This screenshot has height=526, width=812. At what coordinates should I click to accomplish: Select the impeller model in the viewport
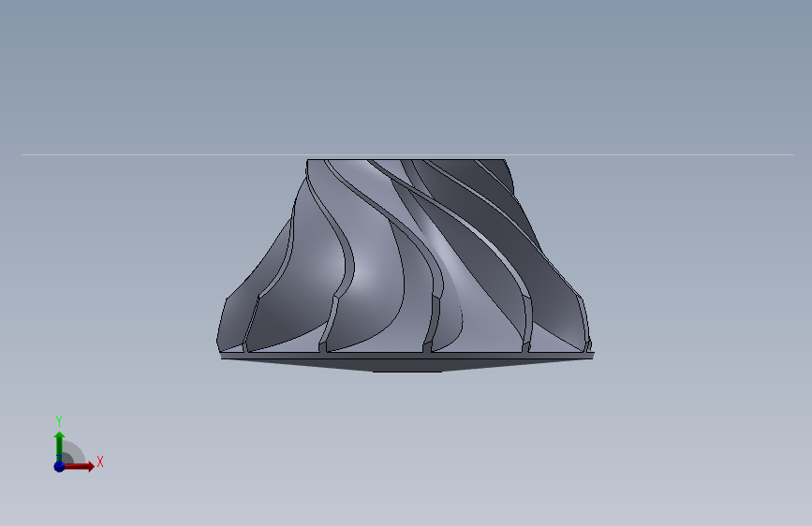(405, 266)
